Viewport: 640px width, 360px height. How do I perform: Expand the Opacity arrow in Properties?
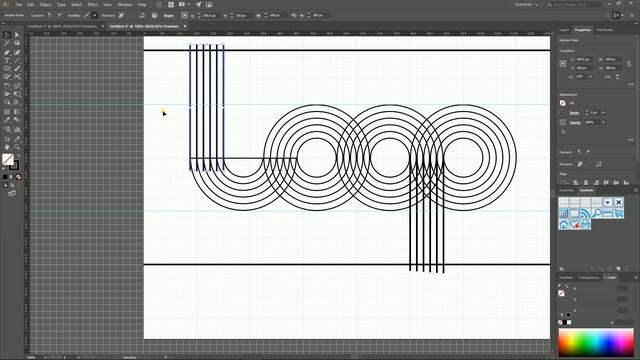point(604,122)
